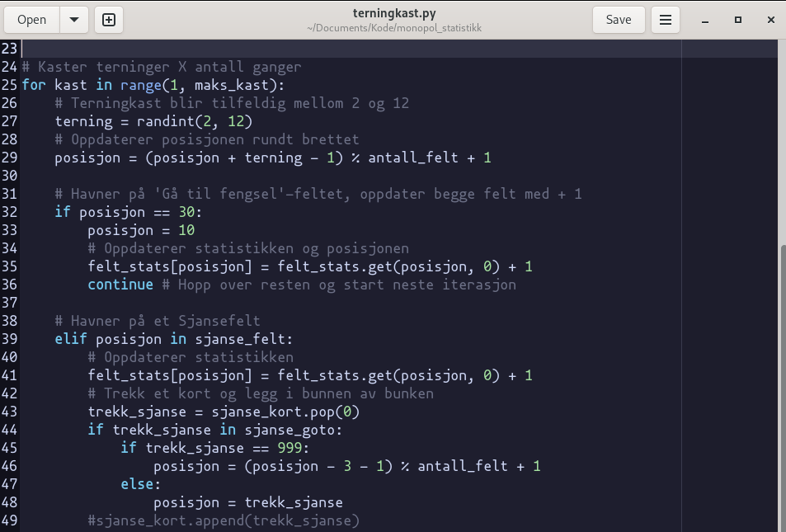
Task: Click the 'elif' keyword on line 39
Action: click(x=71, y=339)
